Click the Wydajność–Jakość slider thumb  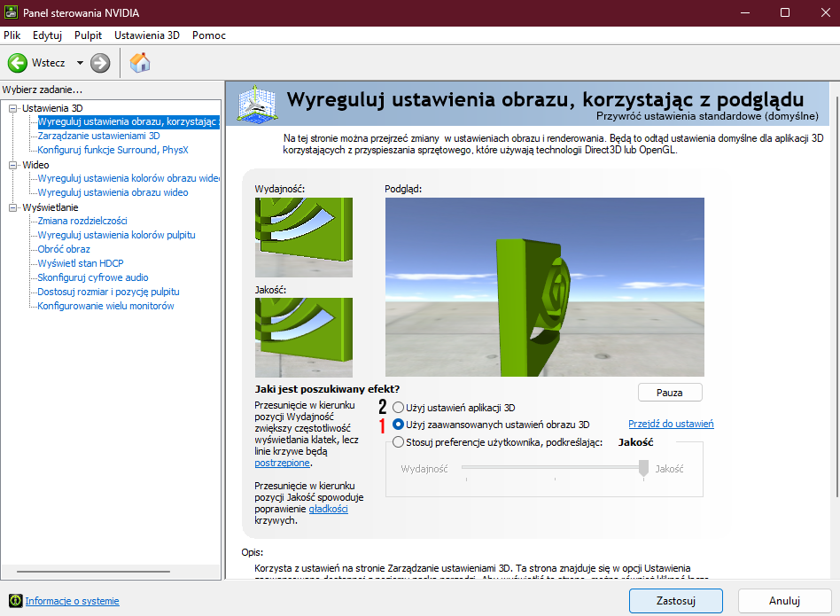pos(643,468)
